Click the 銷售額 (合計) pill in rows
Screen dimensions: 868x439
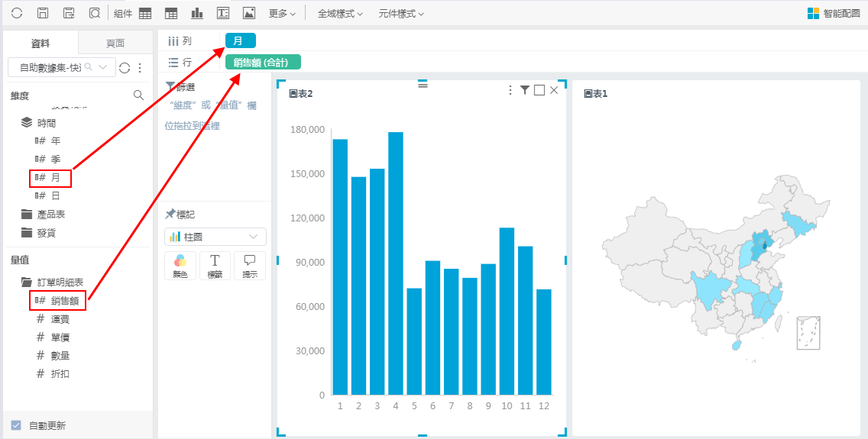(263, 62)
